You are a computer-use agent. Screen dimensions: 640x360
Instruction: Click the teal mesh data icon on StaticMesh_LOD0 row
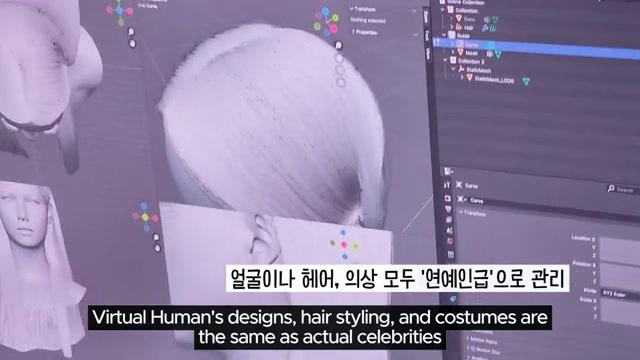(x=526, y=82)
